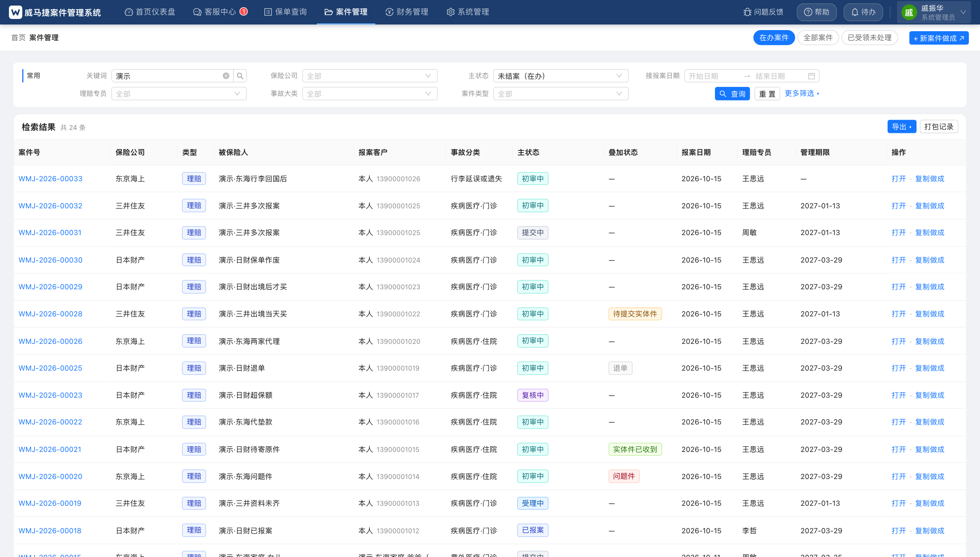Clear the keyword field with the X icon

click(226, 76)
